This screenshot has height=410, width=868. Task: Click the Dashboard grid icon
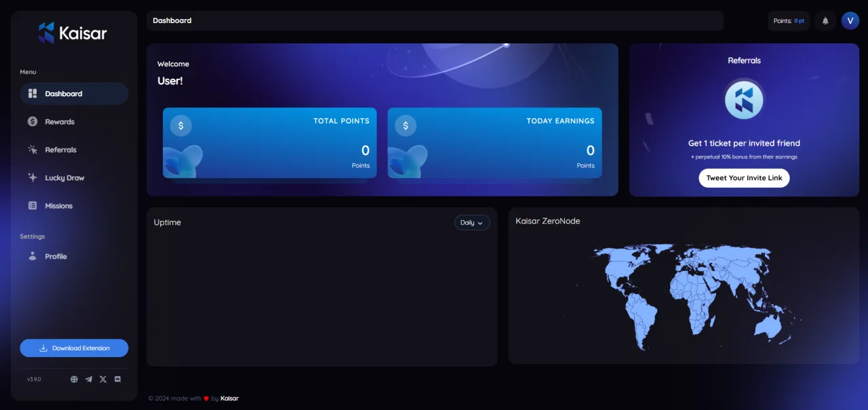coord(33,94)
